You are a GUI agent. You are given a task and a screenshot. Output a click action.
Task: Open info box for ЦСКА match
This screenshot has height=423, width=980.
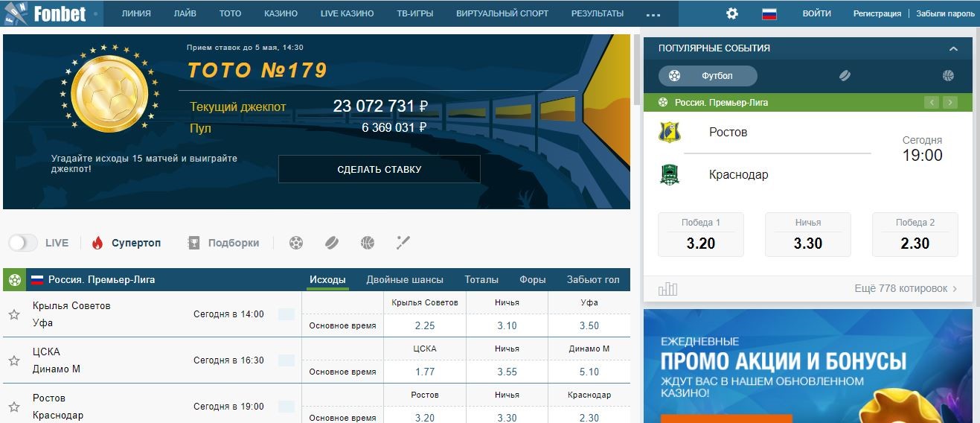[x=286, y=360]
